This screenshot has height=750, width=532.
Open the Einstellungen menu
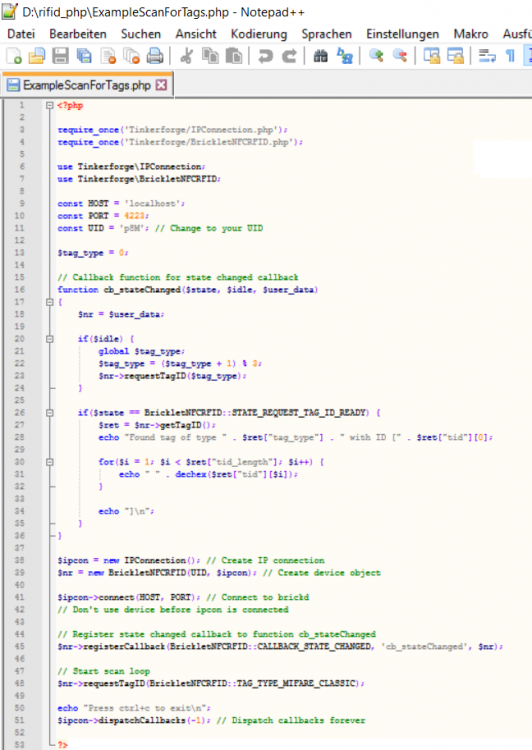pos(402,34)
